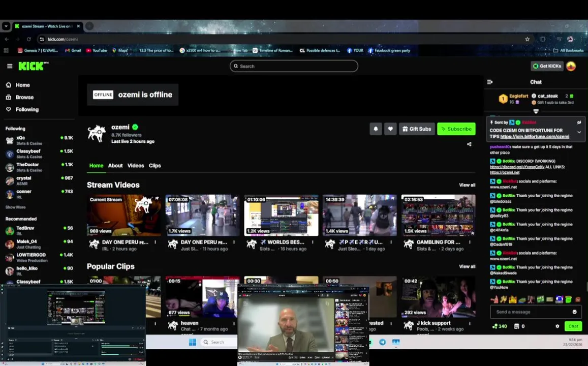
Task: Open TheDoctor channel in sidebar
Action: tap(39, 167)
